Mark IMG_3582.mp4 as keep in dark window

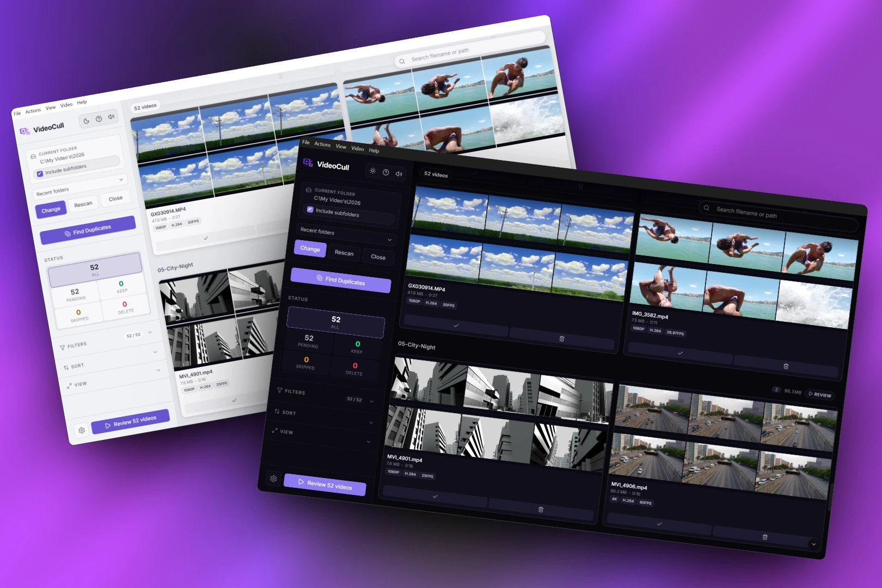tap(680, 353)
